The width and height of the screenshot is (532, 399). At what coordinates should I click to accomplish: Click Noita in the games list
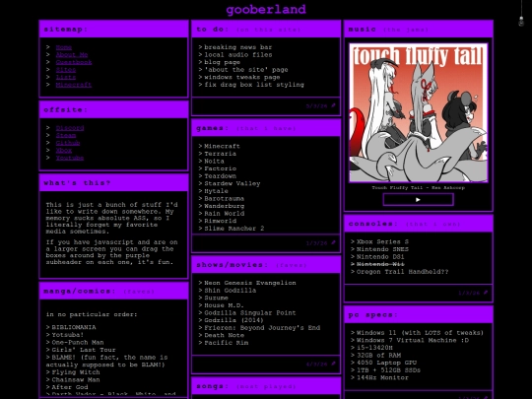pos(214,162)
